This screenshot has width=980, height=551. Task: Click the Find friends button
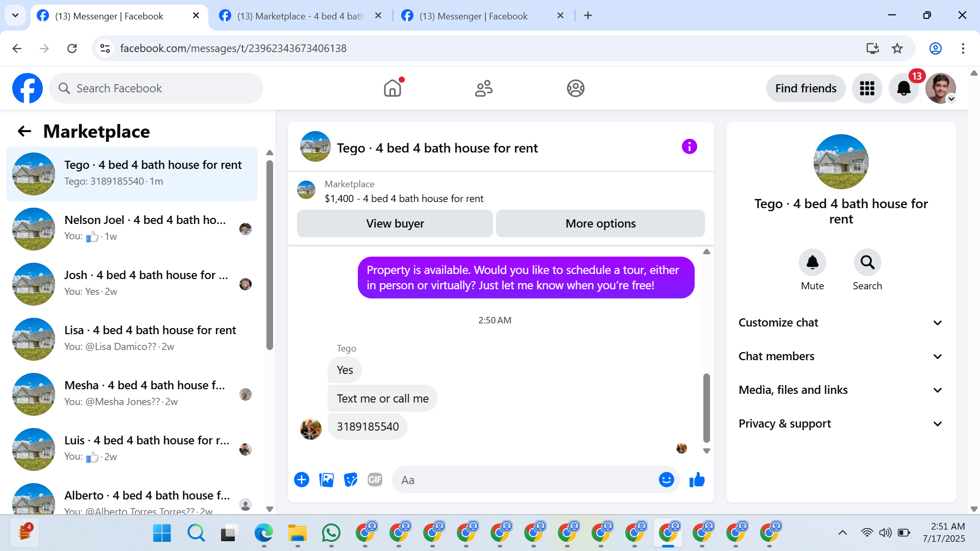806,88
